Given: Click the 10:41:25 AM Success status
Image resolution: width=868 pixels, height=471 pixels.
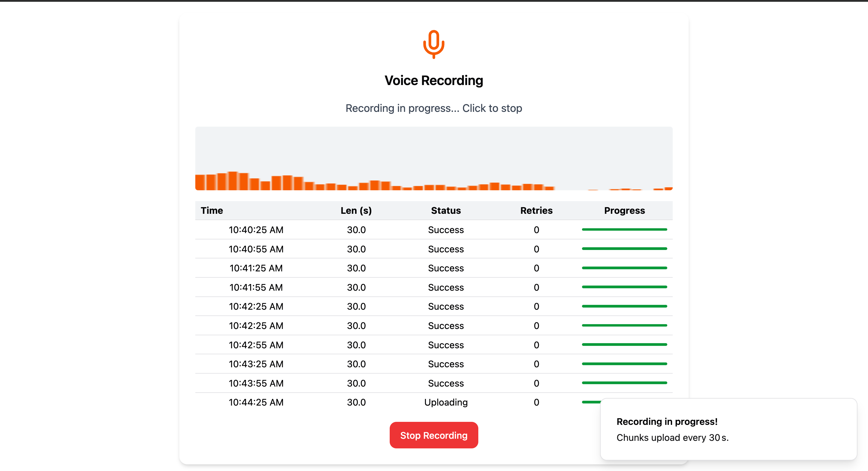Looking at the screenshot, I should 445,268.
